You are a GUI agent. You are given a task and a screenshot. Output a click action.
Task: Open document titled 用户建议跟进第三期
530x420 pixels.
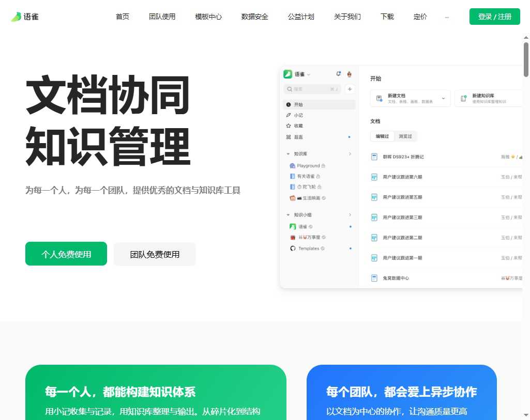(x=402, y=217)
